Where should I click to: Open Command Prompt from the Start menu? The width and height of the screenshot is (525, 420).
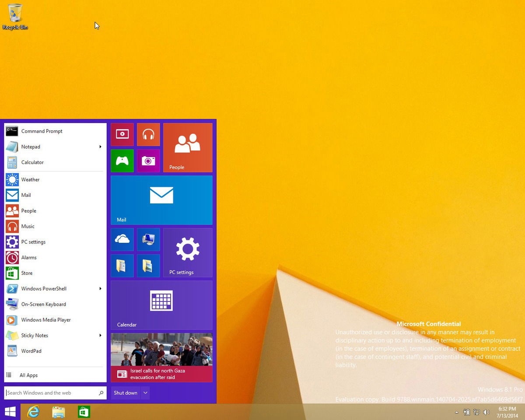[x=42, y=131]
